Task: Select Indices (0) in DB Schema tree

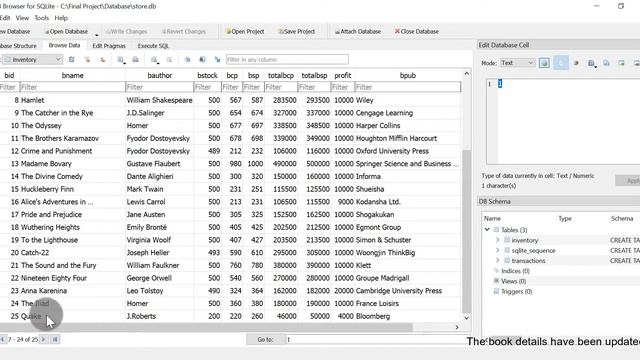Action: (515, 271)
